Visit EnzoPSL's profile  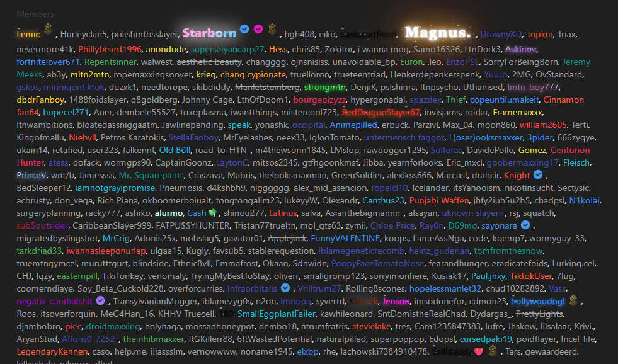point(462,62)
